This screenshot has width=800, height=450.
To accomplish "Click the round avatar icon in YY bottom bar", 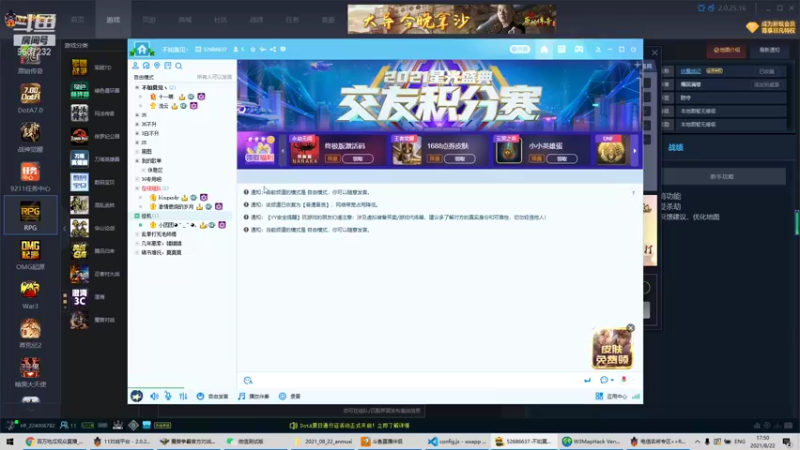I will coord(137,396).
